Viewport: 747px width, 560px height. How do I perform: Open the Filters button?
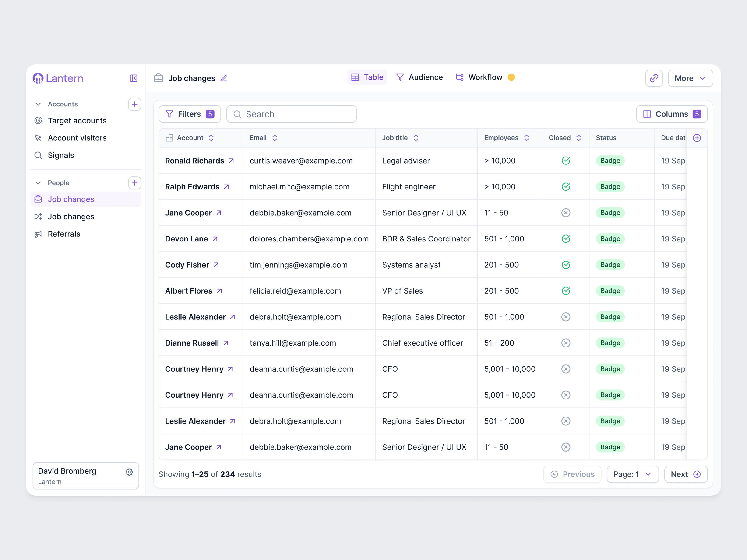coord(190,114)
